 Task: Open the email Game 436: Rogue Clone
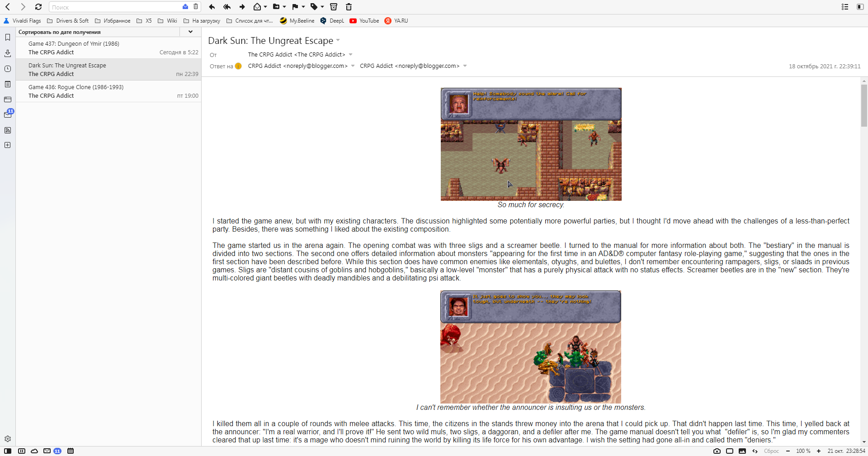108,91
